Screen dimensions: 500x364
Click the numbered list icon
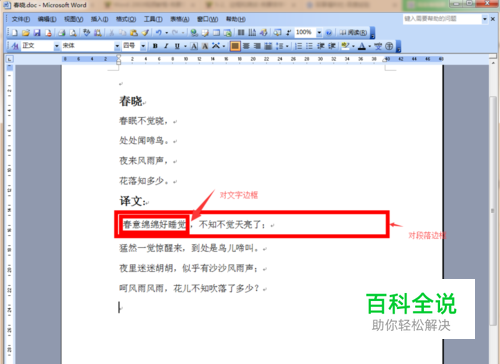pos(299,46)
